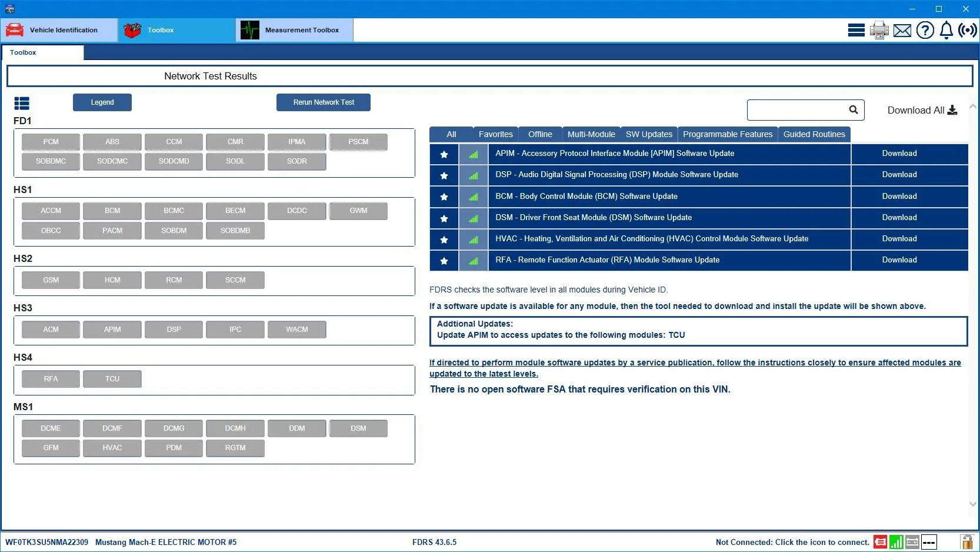Switch to the Toolbox main tab
The image size is (980, 552).
click(x=176, y=30)
